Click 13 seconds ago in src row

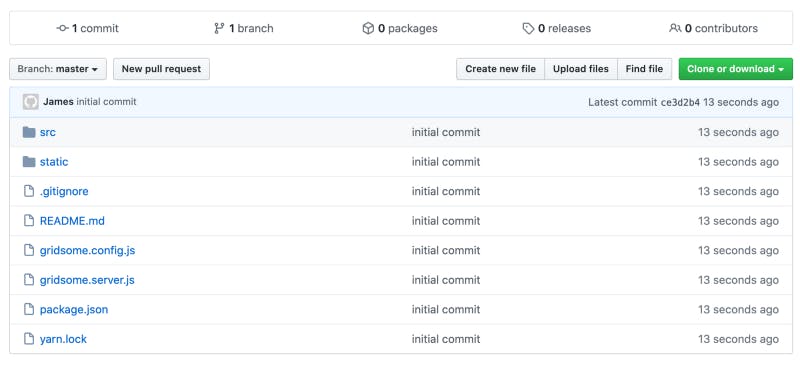pos(738,133)
